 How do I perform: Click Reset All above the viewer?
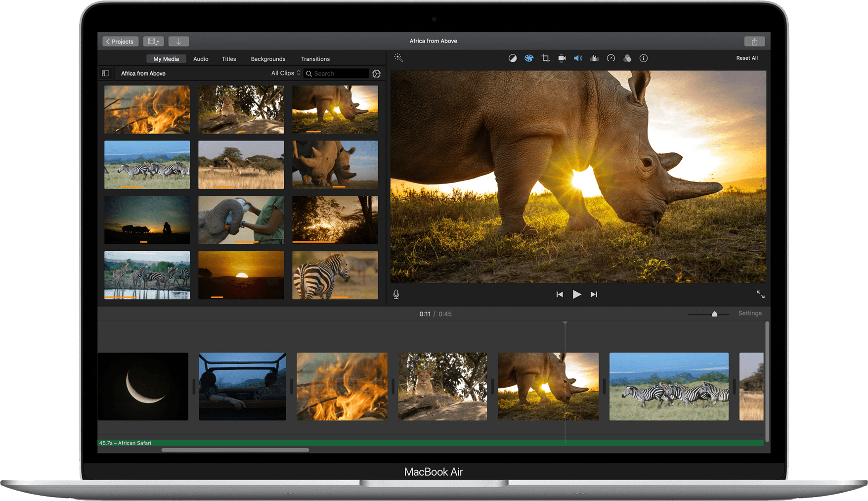pyautogui.click(x=747, y=58)
